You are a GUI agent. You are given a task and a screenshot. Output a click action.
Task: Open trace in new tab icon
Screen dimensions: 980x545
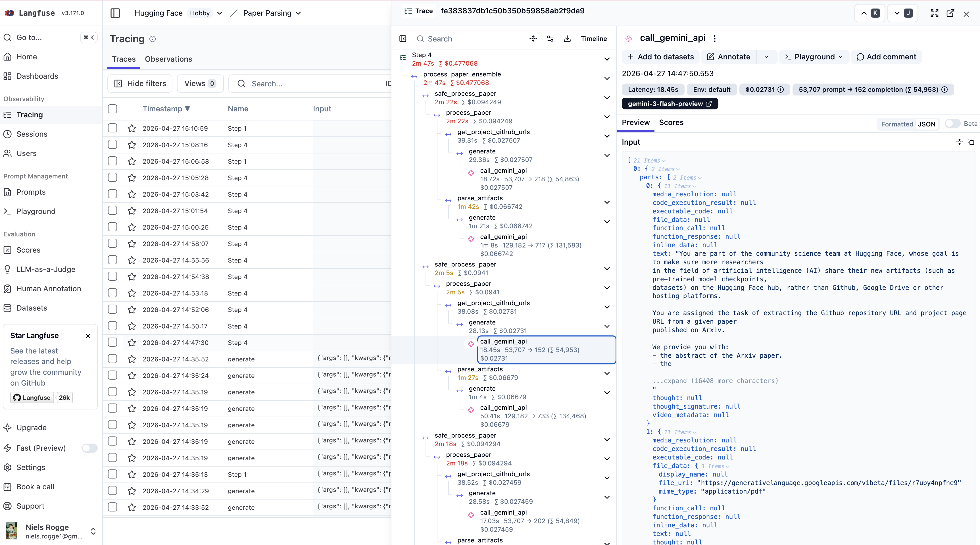(950, 13)
